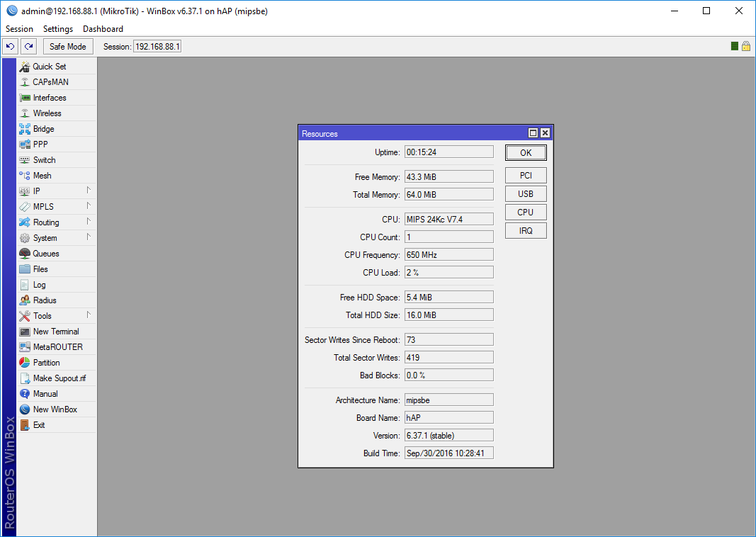Click the CPU Frequency field
The image size is (756, 537).
pyautogui.click(x=449, y=254)
